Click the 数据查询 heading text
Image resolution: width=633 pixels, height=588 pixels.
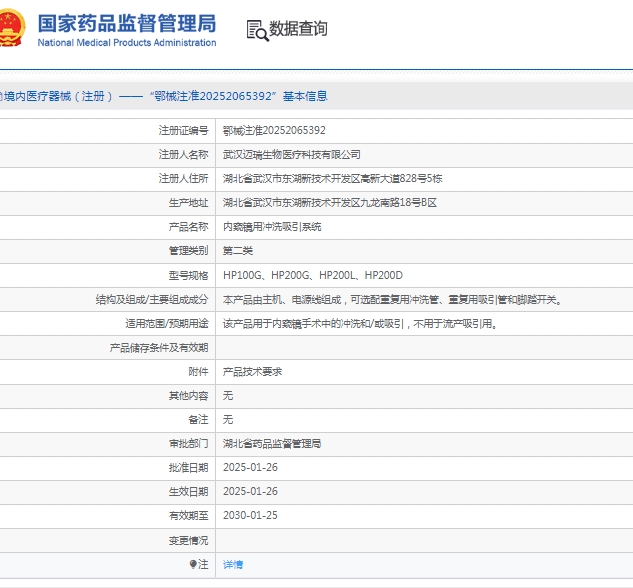pyautogui.click(x=298, y=29)
